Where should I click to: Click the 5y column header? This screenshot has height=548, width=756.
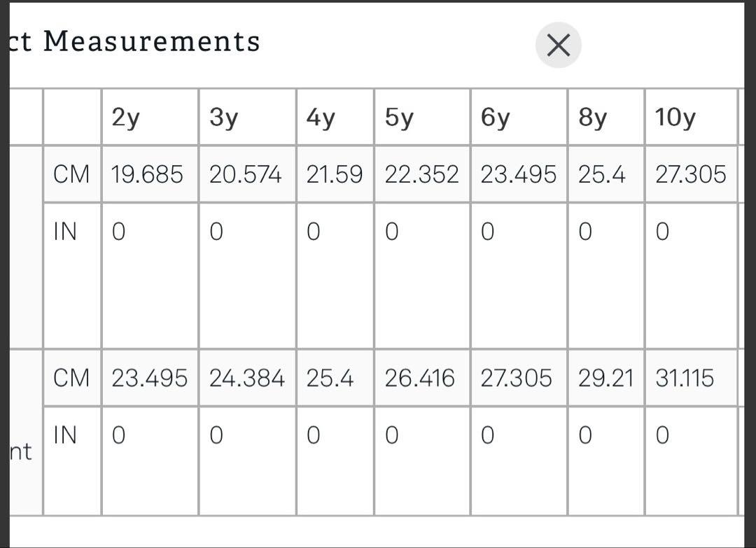click(x=422, y=117)
